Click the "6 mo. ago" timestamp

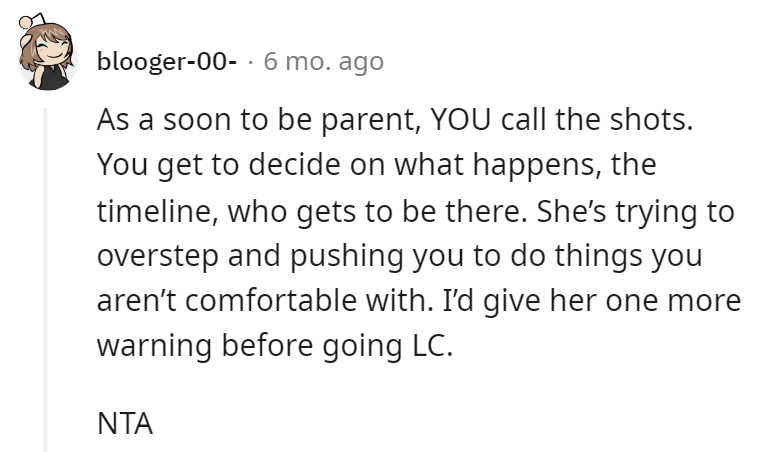[x=322, y=62]
